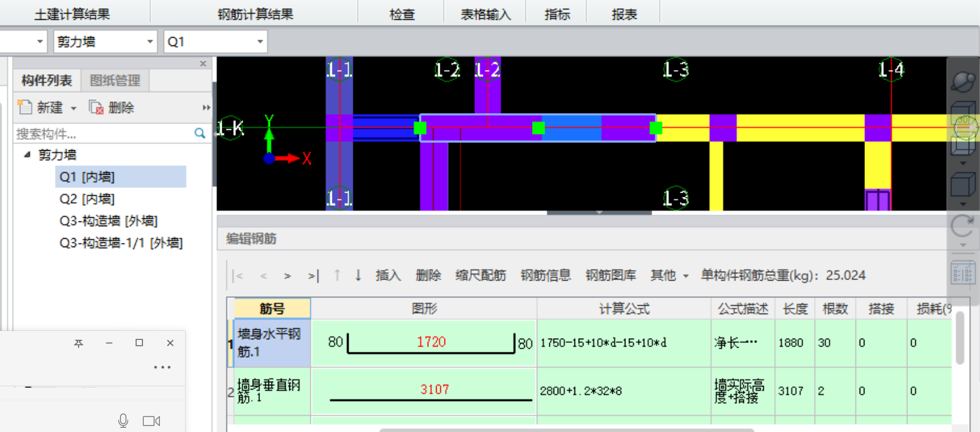The height and width of the screenshot is (432, 980).
Task: Click the 缩尺配筋 button
Action: point(480,275)
